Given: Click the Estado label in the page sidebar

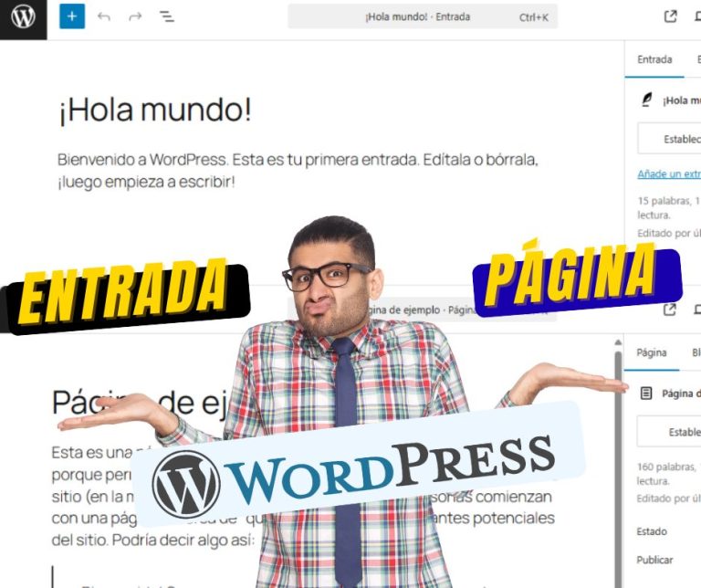Looking at the screenshot, I should pyautogui.click(x=652, y=531).
